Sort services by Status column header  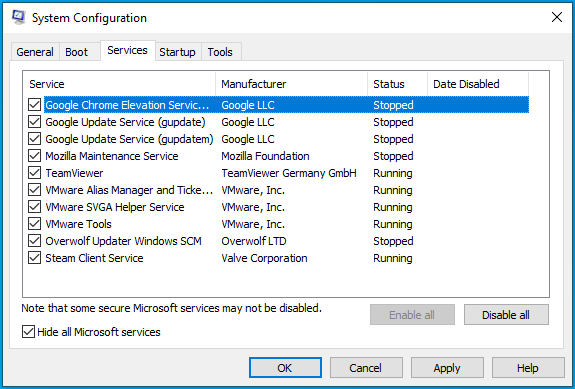(398, 84)
